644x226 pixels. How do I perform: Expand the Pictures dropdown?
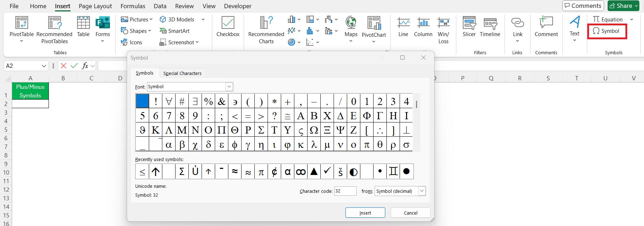pyautogui.click(x=151, y=19)
